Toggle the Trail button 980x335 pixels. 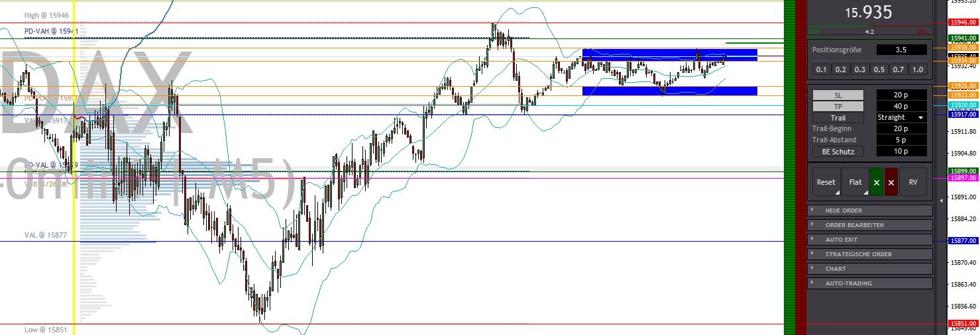click(x=838, y=118)
